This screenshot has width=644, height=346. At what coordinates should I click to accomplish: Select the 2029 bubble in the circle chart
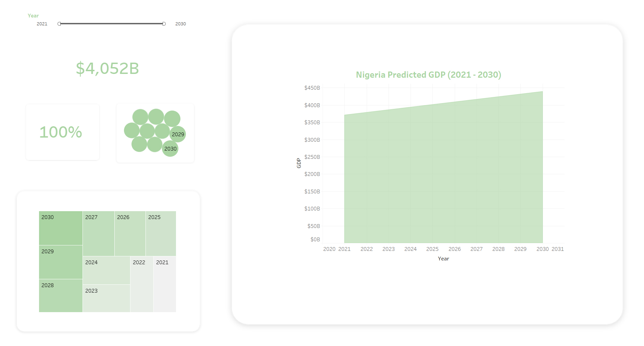point(178,134)
